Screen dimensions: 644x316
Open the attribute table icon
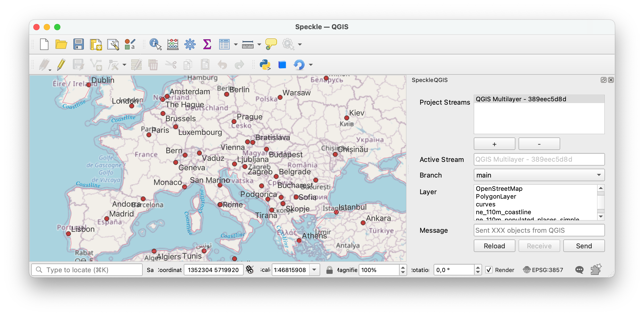[224, 44]
